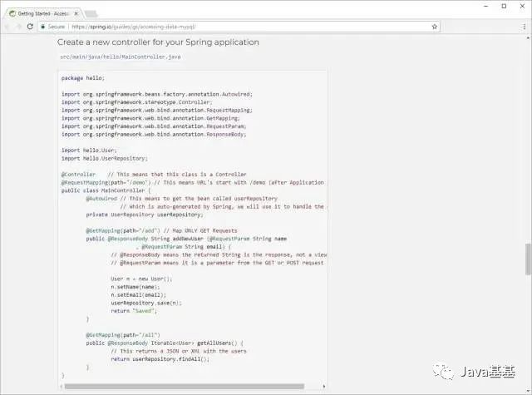
Task: Select the Getting Started browser tab
Action: point(42,13)
